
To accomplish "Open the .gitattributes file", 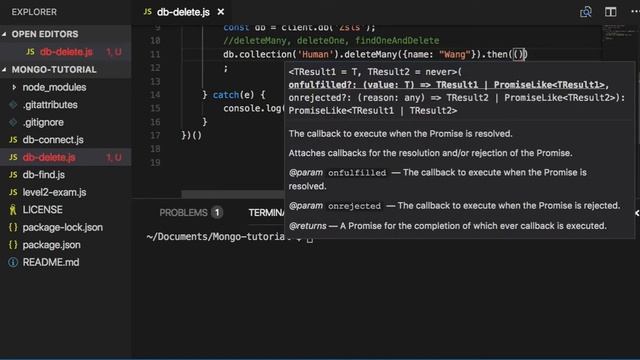I will coord(50,105).
